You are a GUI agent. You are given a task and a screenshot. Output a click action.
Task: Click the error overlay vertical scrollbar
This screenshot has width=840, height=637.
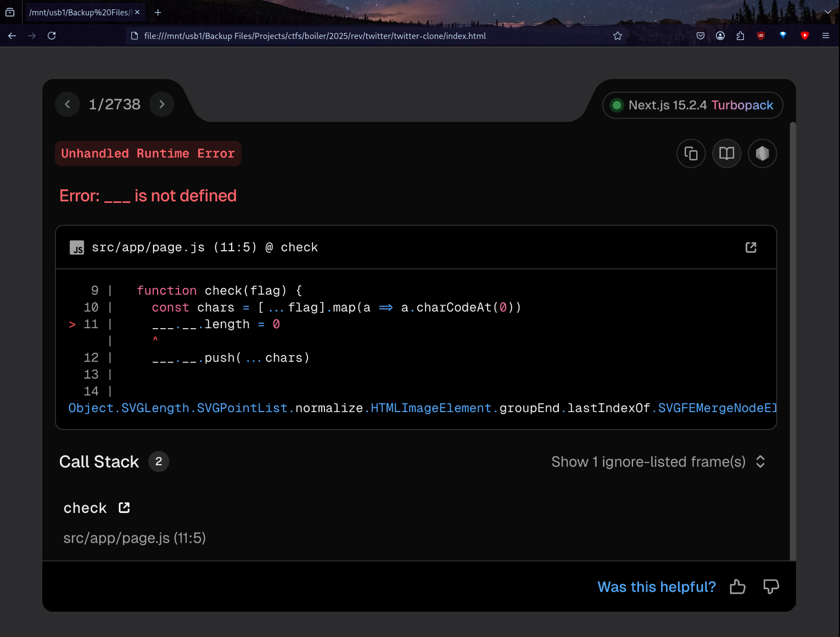point(792,329)
